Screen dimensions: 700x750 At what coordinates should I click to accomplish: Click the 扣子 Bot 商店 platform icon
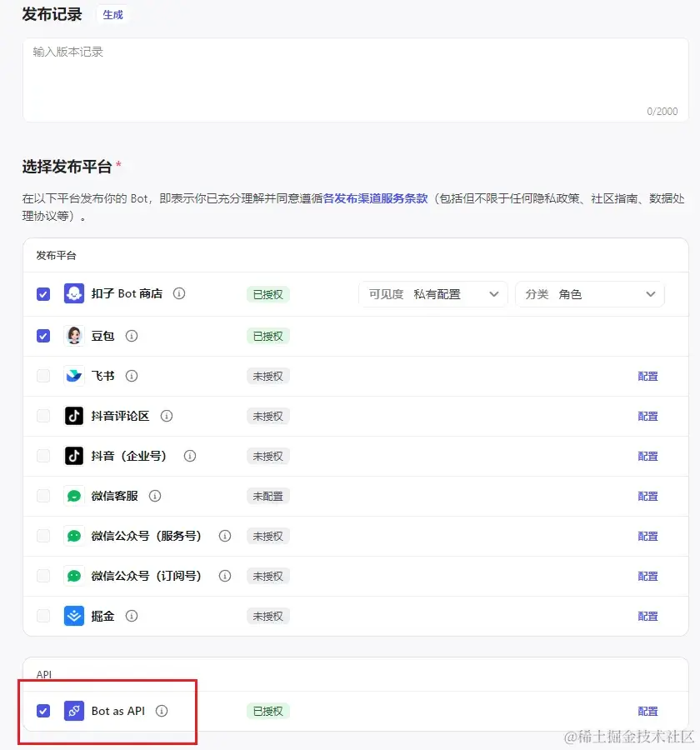point(74,293)
